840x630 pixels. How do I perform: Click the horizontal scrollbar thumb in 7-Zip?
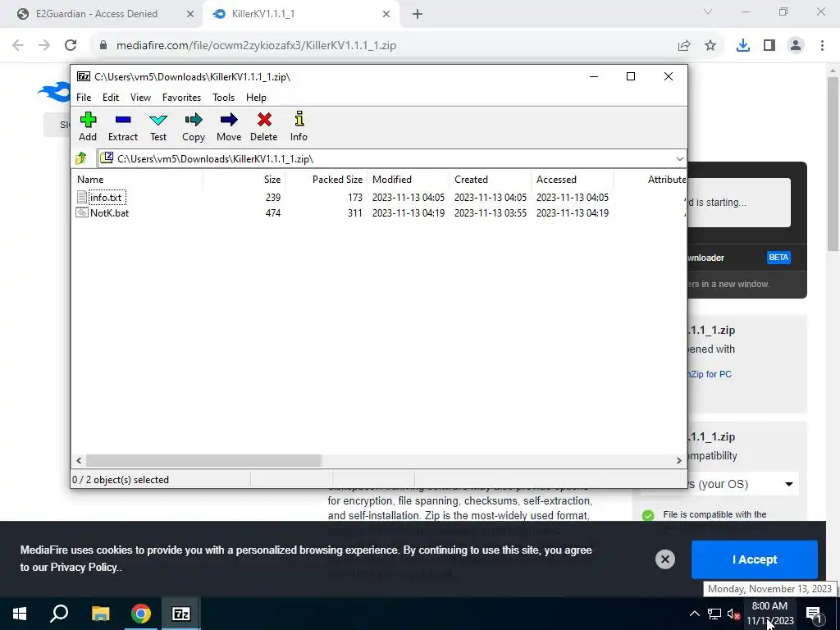pyautogui.click(x=203, y=460)
